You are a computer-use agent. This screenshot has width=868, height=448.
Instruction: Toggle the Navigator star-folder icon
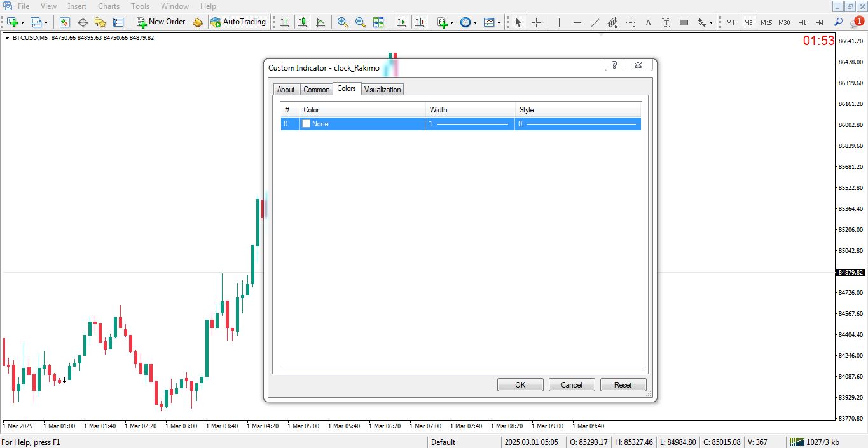pos(100,22)
